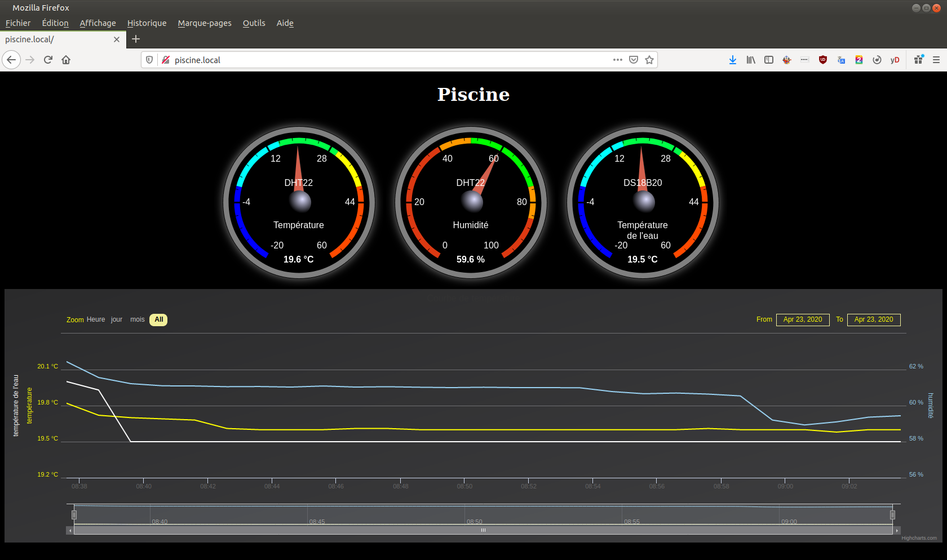
Task: Click the insecure connection padlock icon
Action: (x=166, y=60)
